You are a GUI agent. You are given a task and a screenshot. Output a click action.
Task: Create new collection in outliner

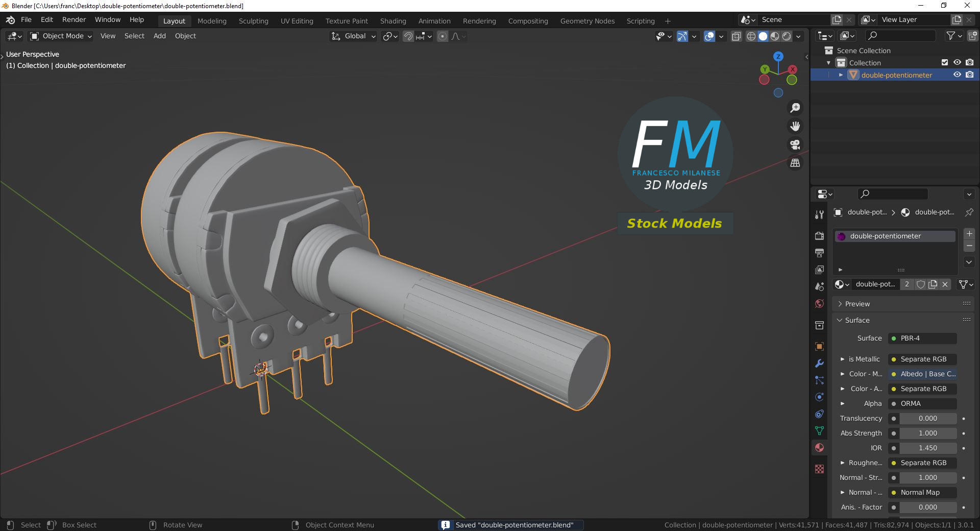[972, 36]
